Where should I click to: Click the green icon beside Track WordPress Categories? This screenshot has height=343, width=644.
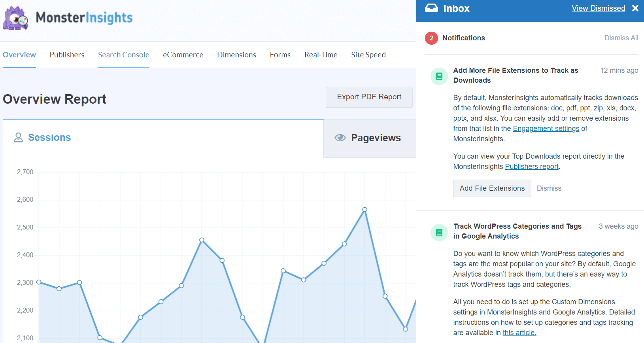pyautogui.click(x=439, y=232)
